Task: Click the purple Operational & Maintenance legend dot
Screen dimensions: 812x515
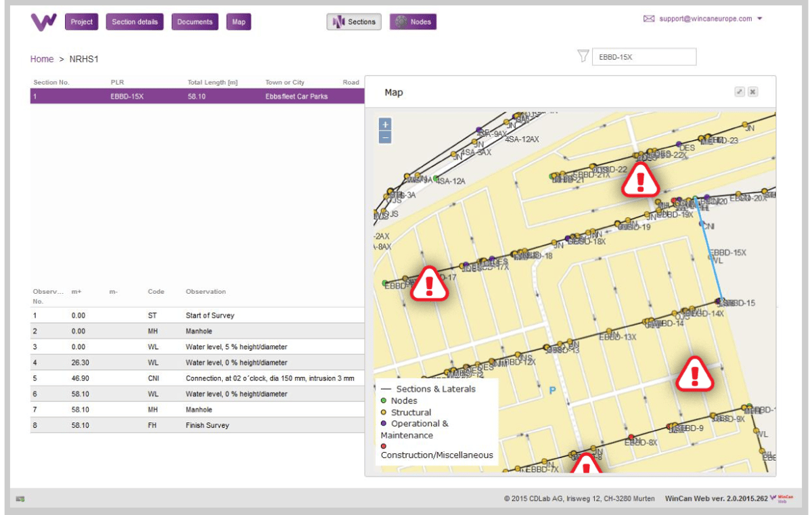Action: click(384, 424)
